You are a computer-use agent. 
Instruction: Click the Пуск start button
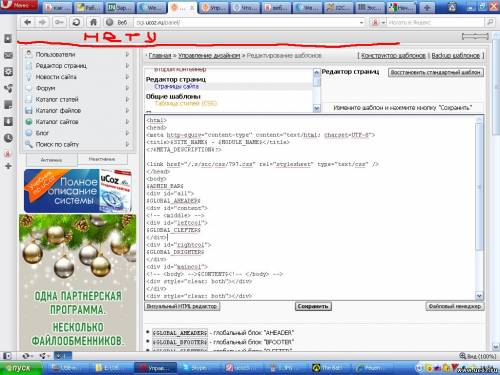click(x=21, y=368)
